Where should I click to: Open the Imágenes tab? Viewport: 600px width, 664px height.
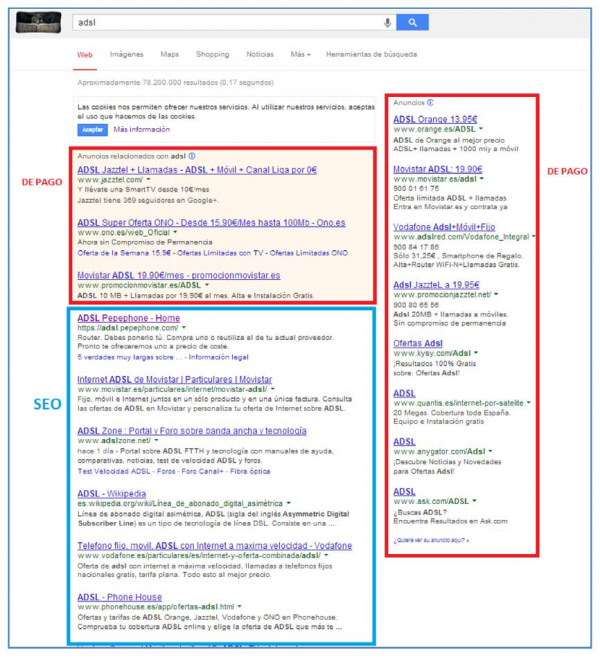[x=127, y=54]
